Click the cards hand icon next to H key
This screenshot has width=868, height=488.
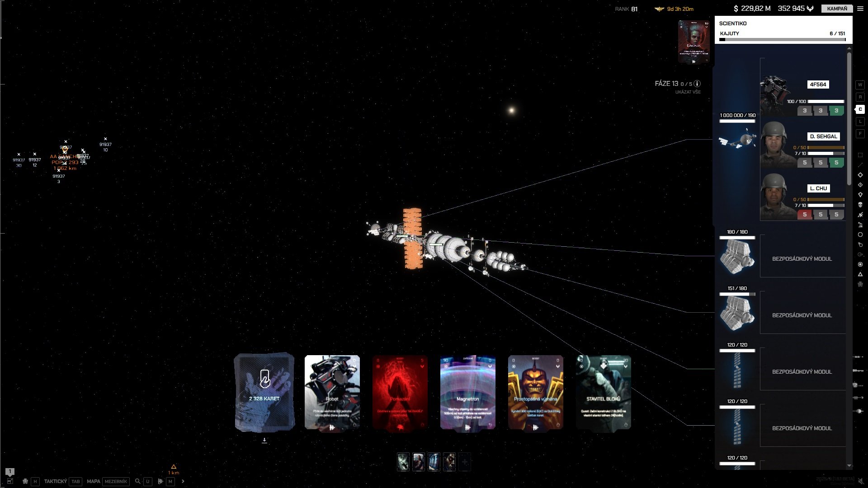25,481
